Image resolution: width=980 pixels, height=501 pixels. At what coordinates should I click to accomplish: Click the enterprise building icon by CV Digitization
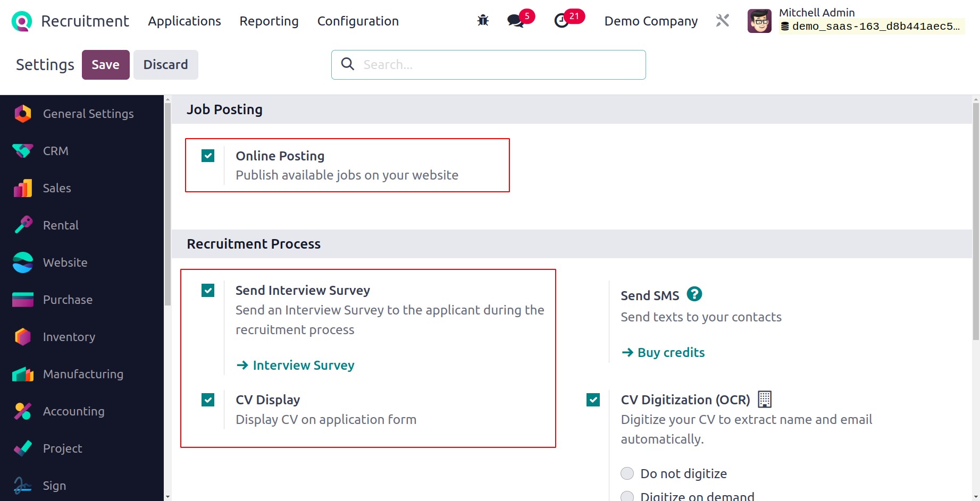coord(765,399)
